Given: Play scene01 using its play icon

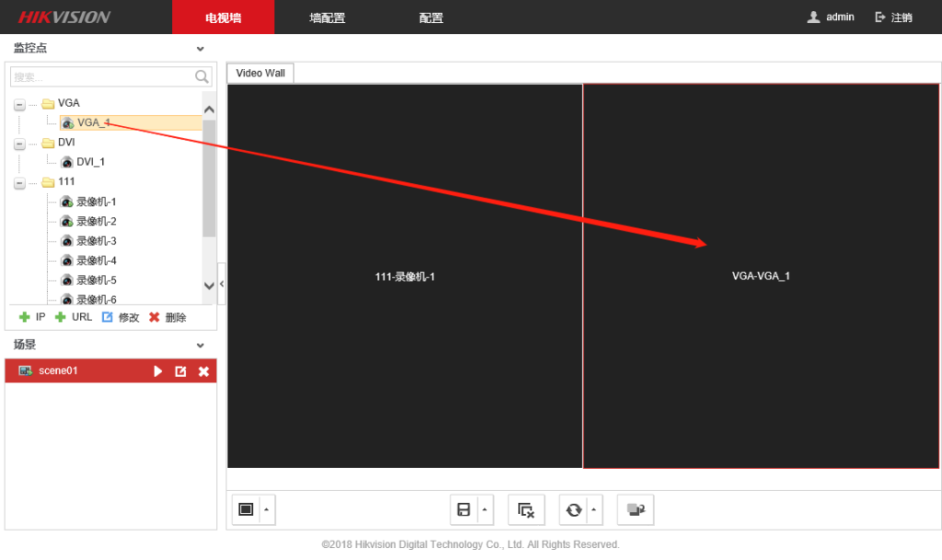Looking at the screenshot, I should tap(158, 371).
